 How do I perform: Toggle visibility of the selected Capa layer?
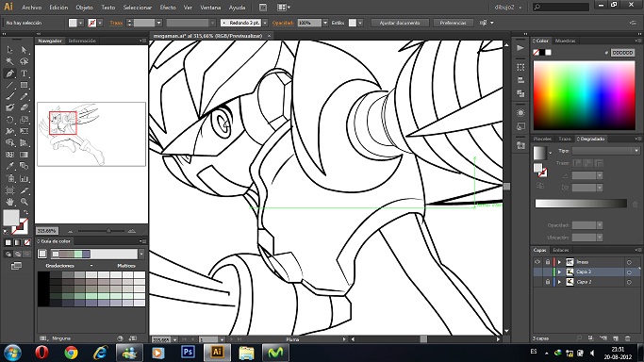coord(537,271)
